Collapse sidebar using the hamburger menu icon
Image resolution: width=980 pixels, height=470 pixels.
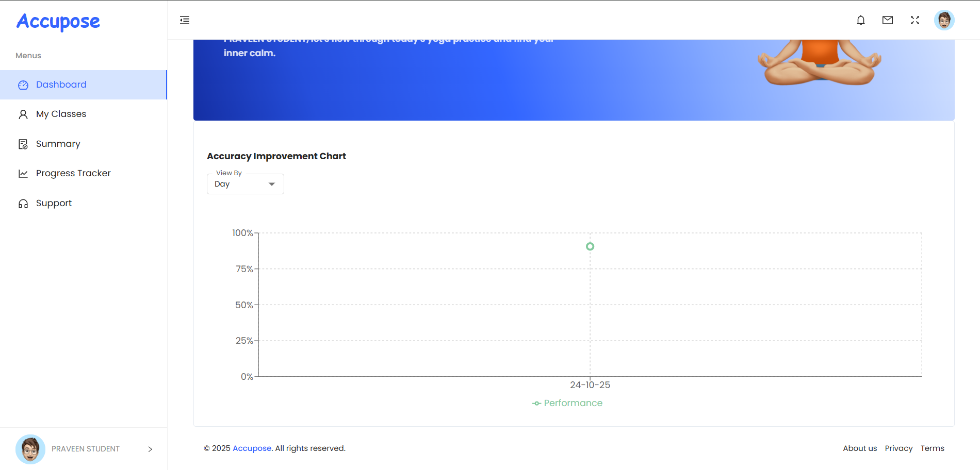185,20
